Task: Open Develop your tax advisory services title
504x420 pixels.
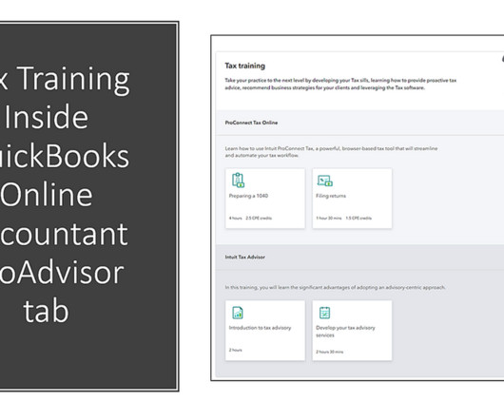Action: point(345,332)
